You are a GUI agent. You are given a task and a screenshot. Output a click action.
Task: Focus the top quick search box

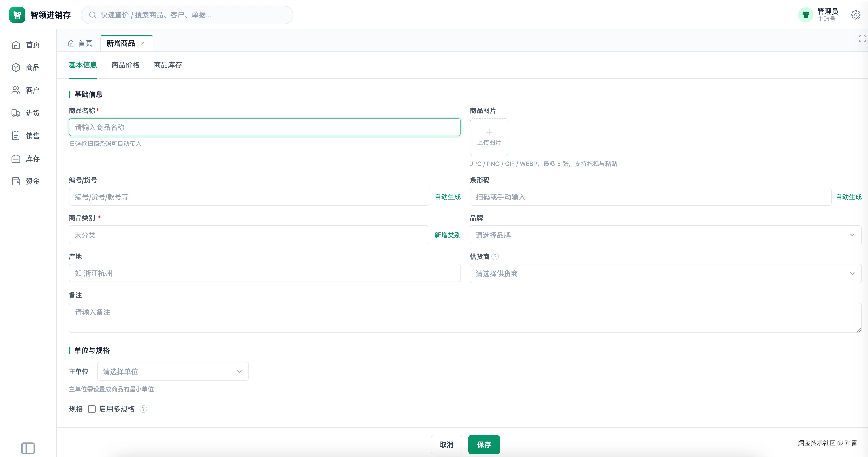coord(187,15)
